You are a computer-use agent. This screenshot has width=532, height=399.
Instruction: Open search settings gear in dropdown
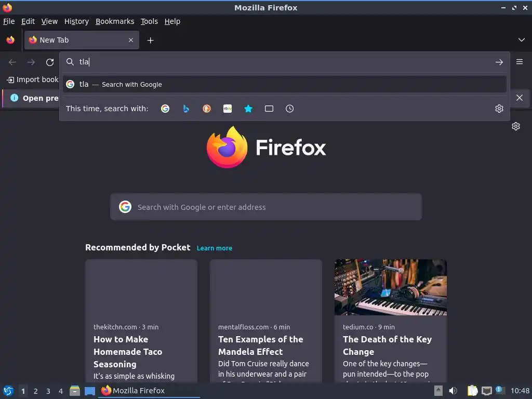499,109
